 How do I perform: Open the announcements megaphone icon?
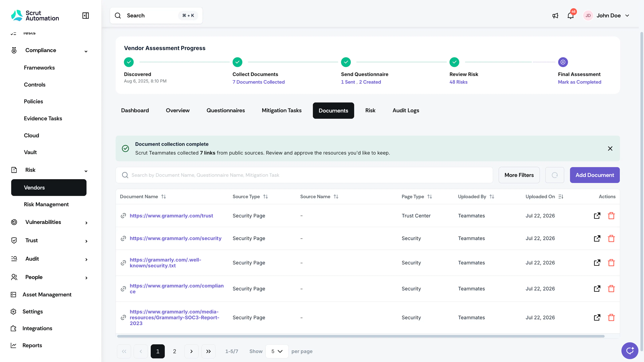(555, 16)
